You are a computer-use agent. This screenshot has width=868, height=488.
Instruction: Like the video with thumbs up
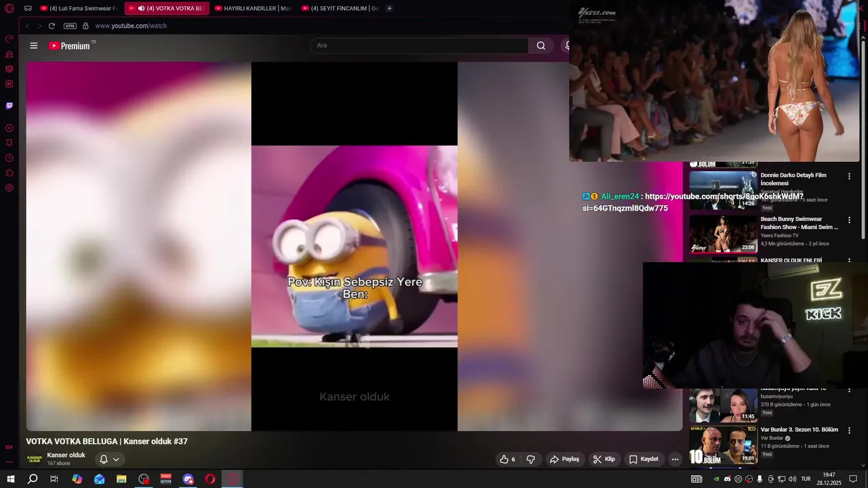pos(507,459)
